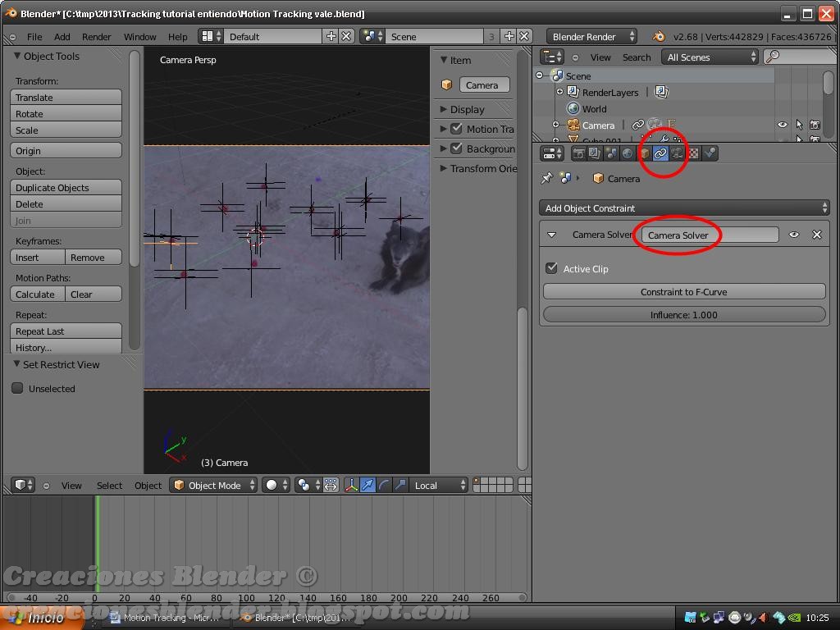Open Texture properties checkered icon
Image resolution: width=840 pixels, height=630 pixels.
(x=696, y=153)
